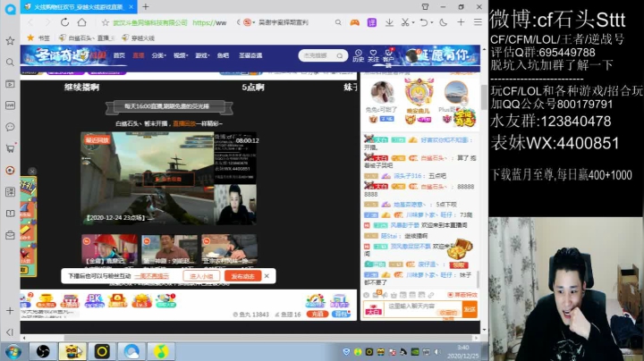Click the address bar search magnifier
This screenshot has width=644, height=361.
click(337, 22)
